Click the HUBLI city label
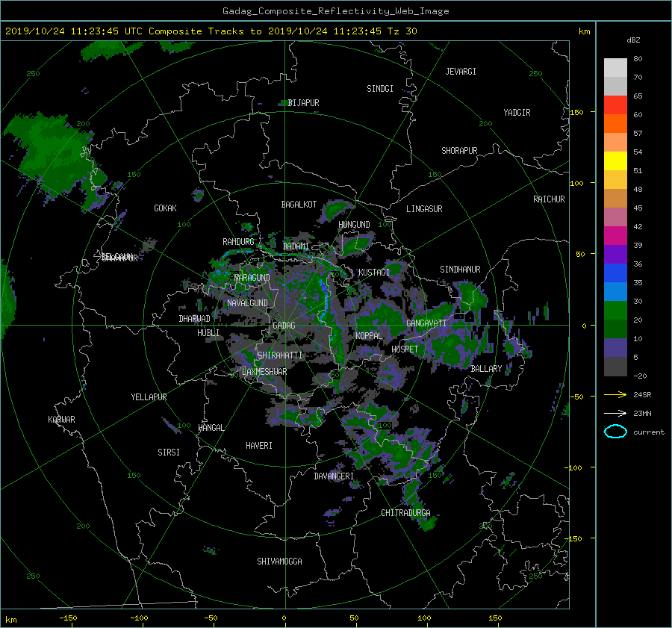The width and height of the screenshot is (672, 628). coord(208,333)
